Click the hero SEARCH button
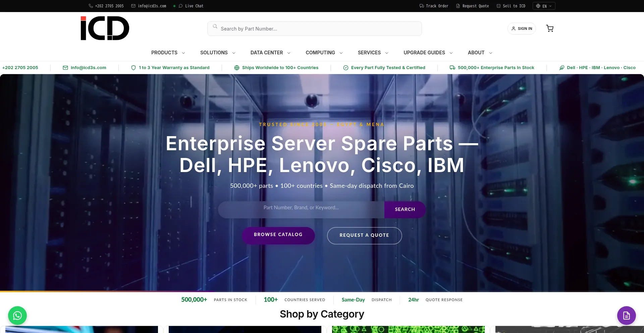Screen dimensions: 644x333 click(405, 210)
